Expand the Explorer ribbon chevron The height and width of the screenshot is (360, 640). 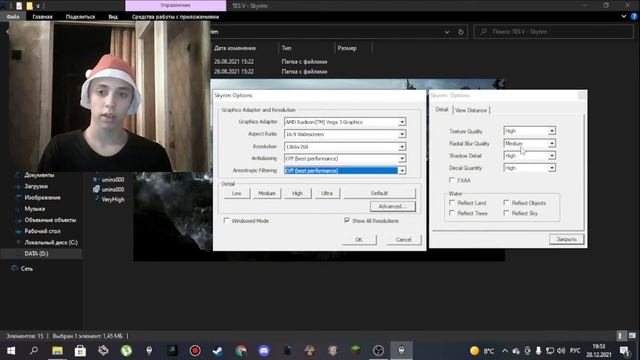624,17
